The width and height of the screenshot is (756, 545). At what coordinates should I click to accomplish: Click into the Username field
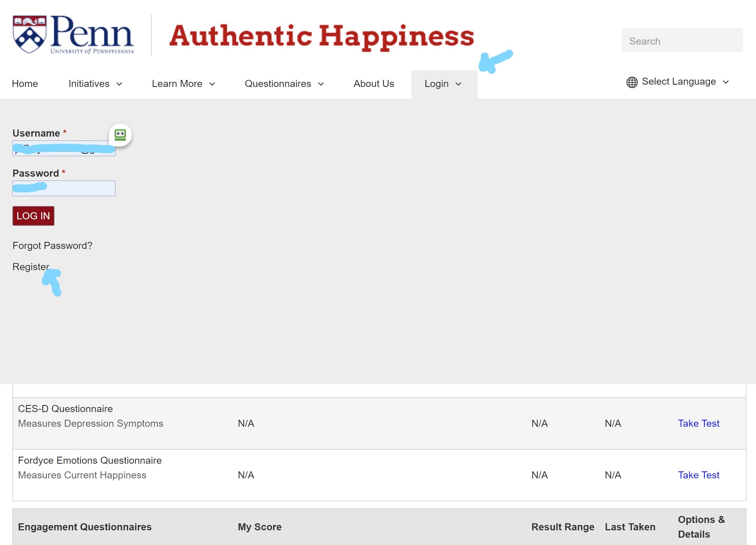64,148
